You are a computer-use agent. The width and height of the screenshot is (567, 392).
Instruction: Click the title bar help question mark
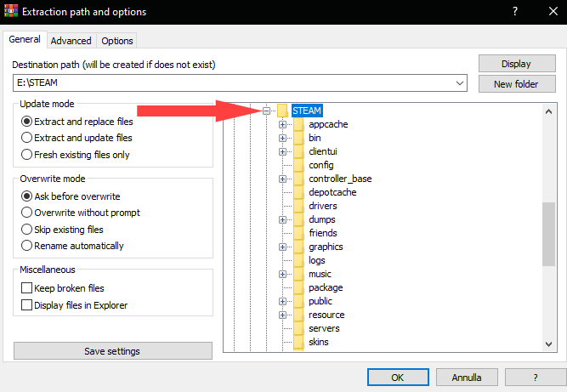(515, 11)
